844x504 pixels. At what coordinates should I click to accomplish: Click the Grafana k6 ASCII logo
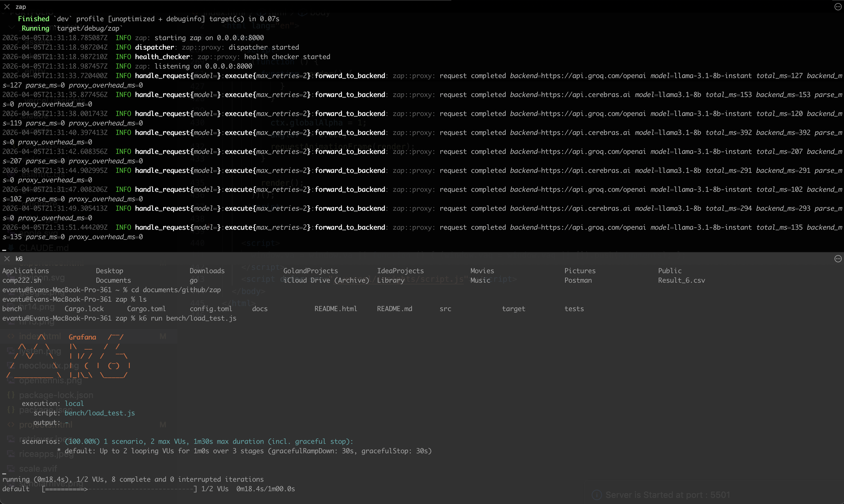pos(68,356)
